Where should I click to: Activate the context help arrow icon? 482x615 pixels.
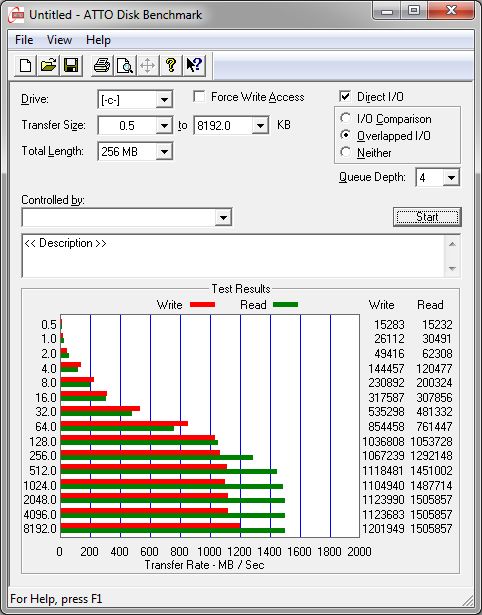tap(194, 65)
